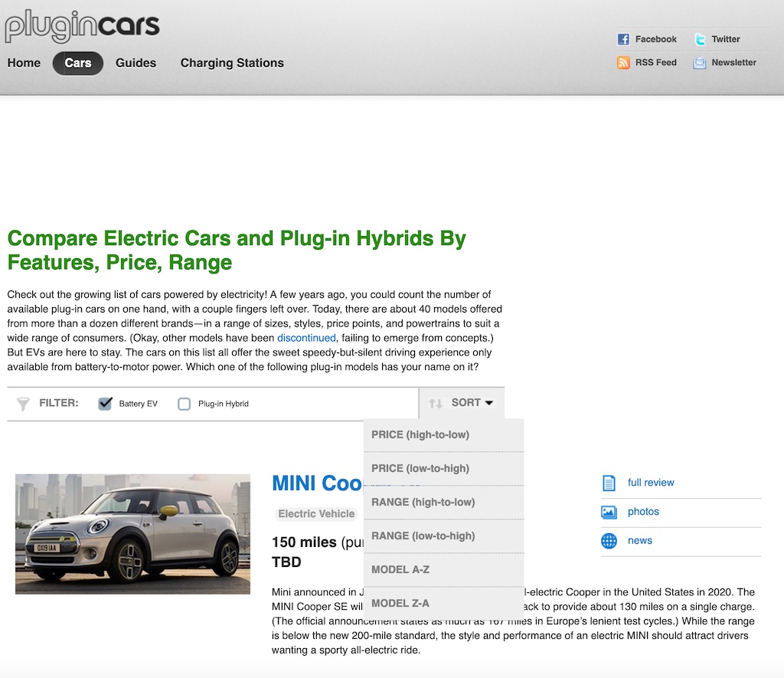Click the Facebook icon
This screenshot has height=678, width=784.
tap(623, 39)
